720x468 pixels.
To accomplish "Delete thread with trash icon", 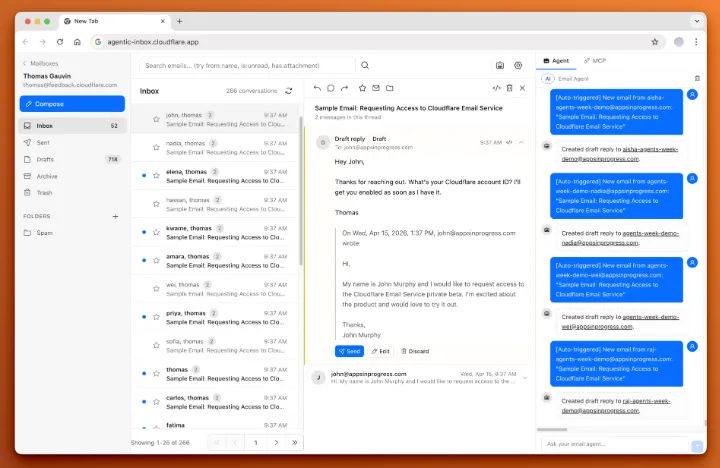I will [509, 88].
